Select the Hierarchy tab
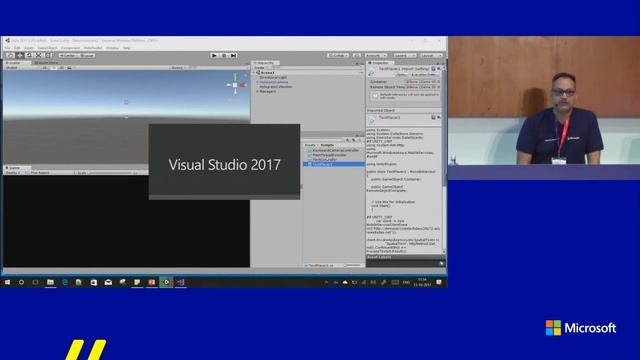Viewport: 640px width, 360px height. [x=265, y=63]
